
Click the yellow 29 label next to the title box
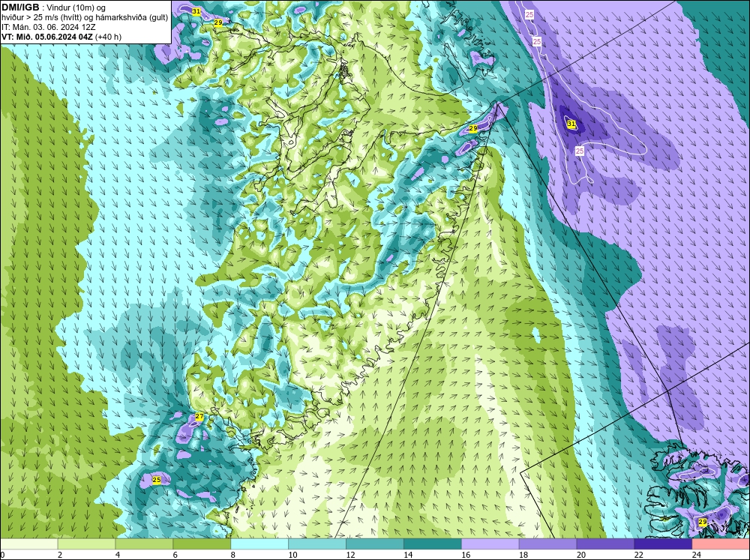coord(218,22)
